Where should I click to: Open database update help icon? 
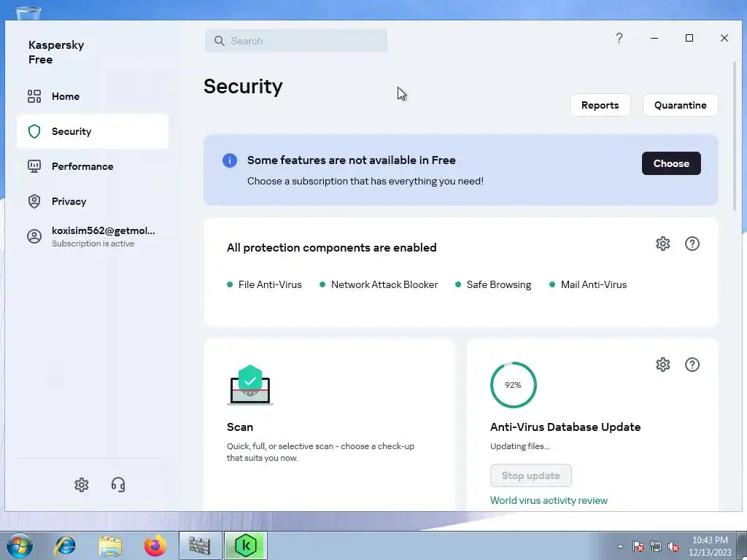[692, 365]
